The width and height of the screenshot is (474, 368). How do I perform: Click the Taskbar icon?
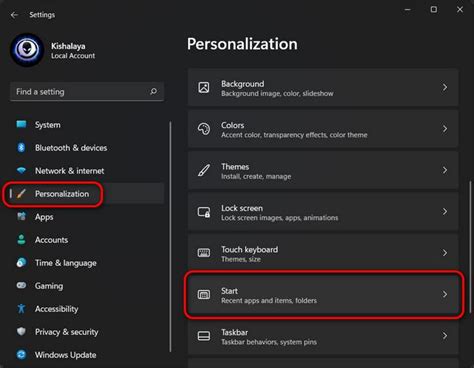204,336
